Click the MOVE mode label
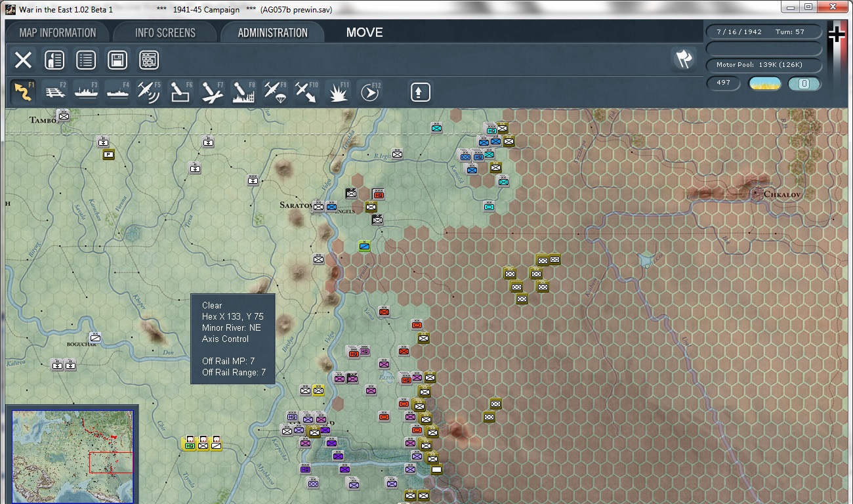This screenshot has height=504, width=853. [x=365, y=32]
